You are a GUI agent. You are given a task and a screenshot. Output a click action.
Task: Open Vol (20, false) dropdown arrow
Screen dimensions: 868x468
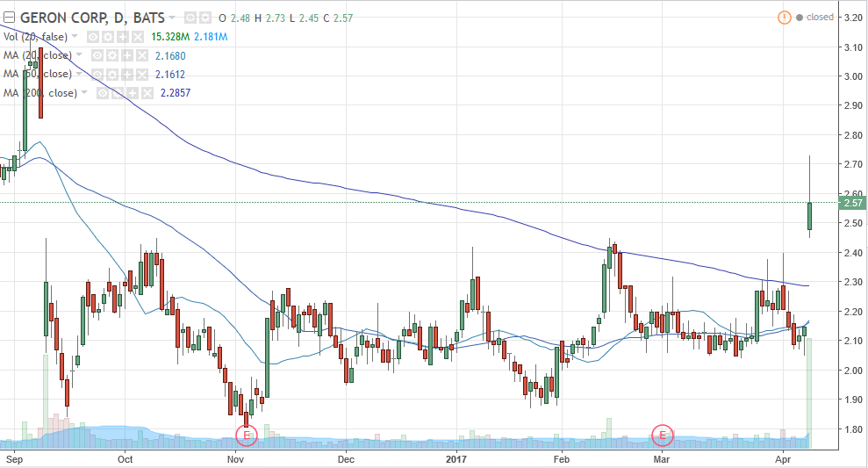(x=75, y=37)
